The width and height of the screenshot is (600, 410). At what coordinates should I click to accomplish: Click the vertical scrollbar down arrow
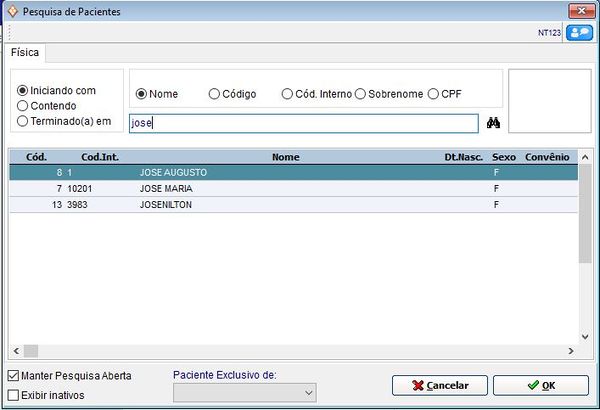586,336
